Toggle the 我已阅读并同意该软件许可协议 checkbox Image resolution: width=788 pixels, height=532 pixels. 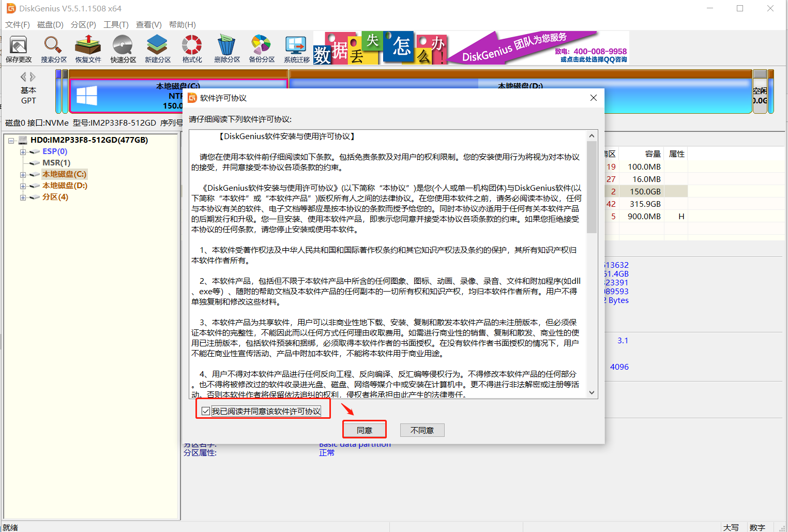coord(206,412)
